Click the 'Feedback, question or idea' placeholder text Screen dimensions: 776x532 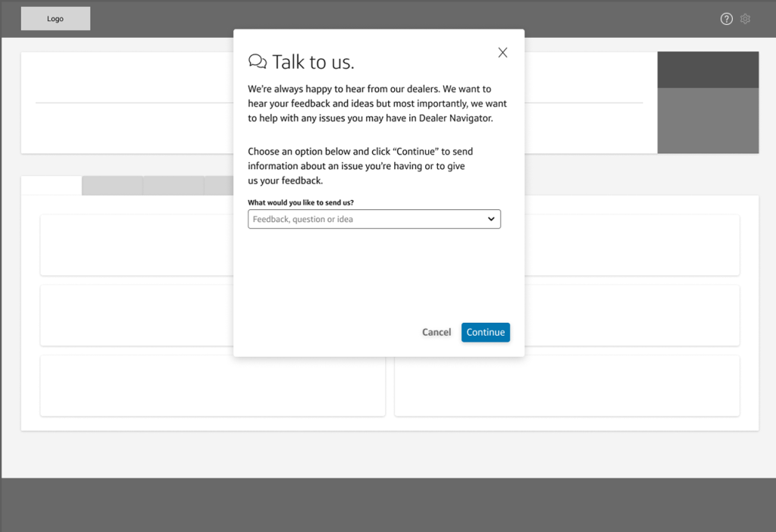tap(303, 219)
